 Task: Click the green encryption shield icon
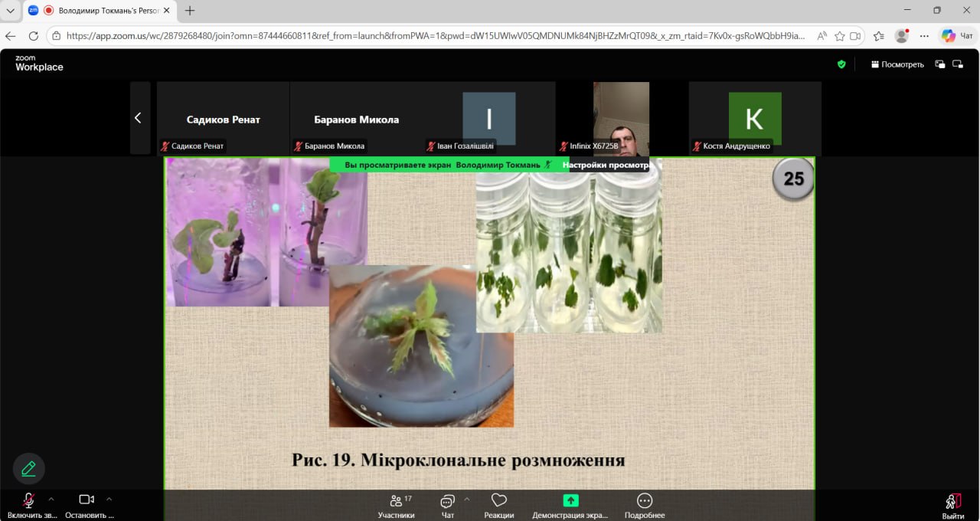pos(841,64)
